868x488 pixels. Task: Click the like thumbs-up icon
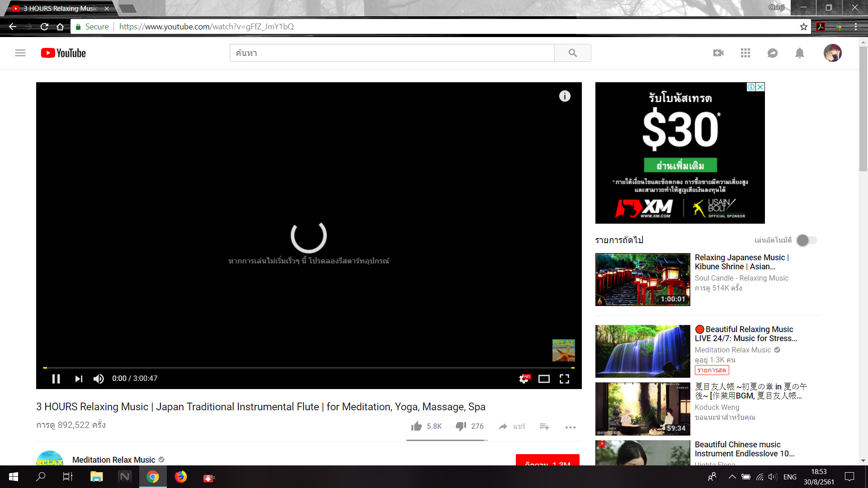click(416, 426)
